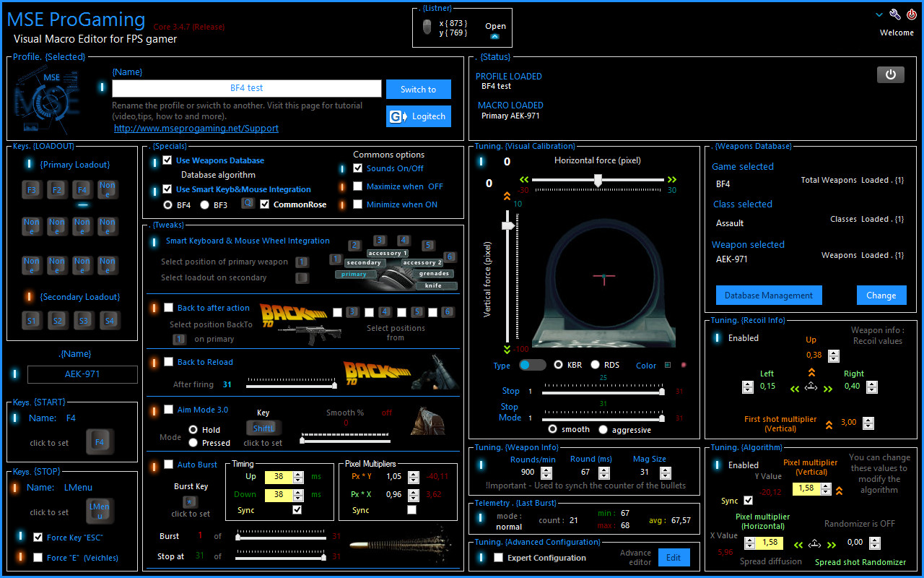Image resolution: width=924 pixels, height=578 pixels.
Task: Toggle Use Weapons Database checkbox
Action: (x=167, y=160)
